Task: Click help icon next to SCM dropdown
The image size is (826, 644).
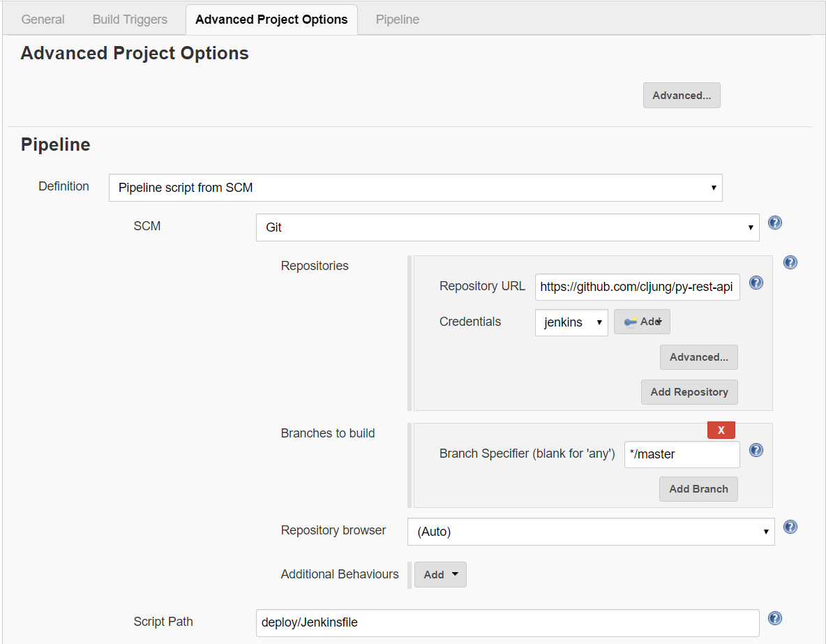Action: pos(774,223)
